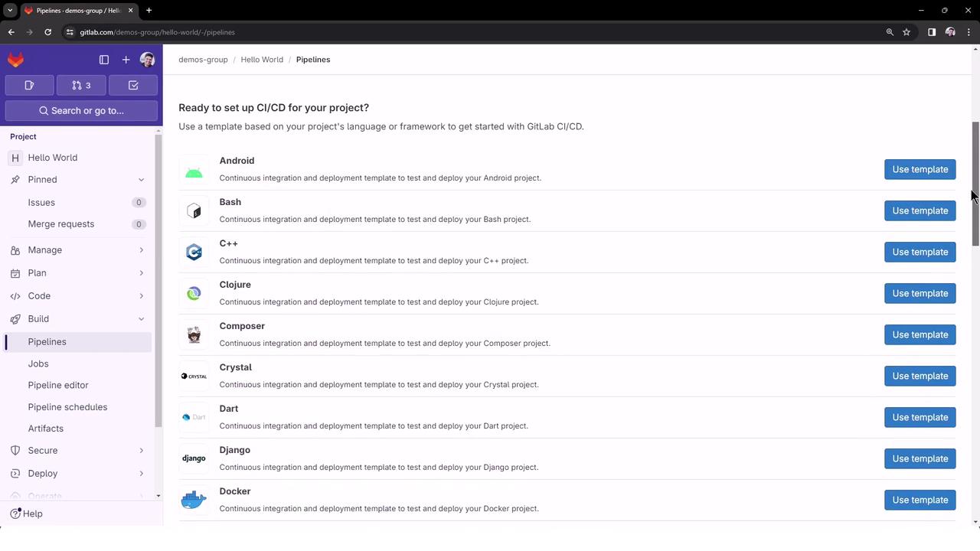Bookmark this page with star icon
Image resolution: width=980 pixels, height=551 pixels.
point(906,32)
